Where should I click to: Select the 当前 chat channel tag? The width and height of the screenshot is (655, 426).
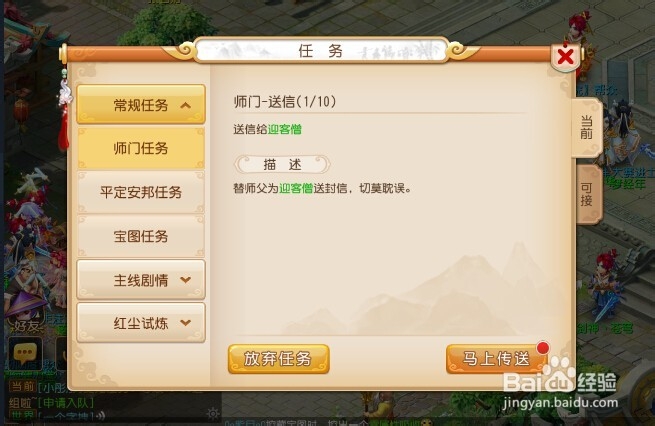[22, 386]
